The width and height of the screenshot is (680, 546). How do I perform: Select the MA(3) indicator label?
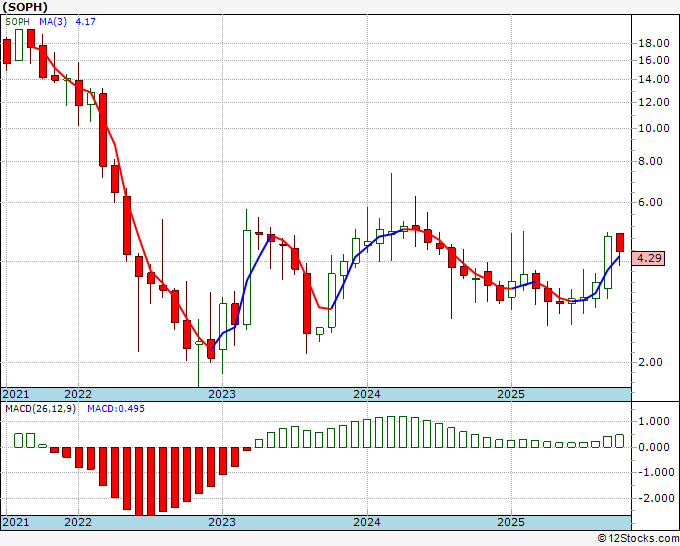click(x=53, y=21)
